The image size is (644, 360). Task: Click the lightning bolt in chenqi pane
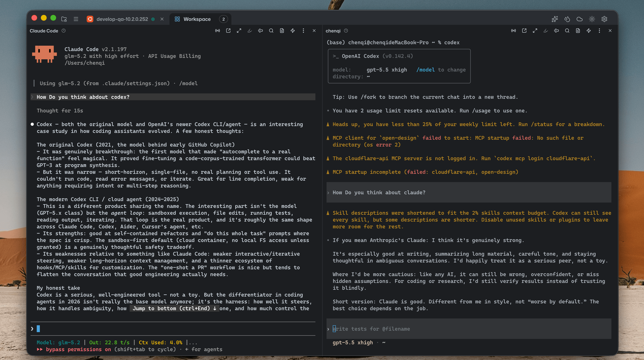pyautogui.click(x=589, y=31)
